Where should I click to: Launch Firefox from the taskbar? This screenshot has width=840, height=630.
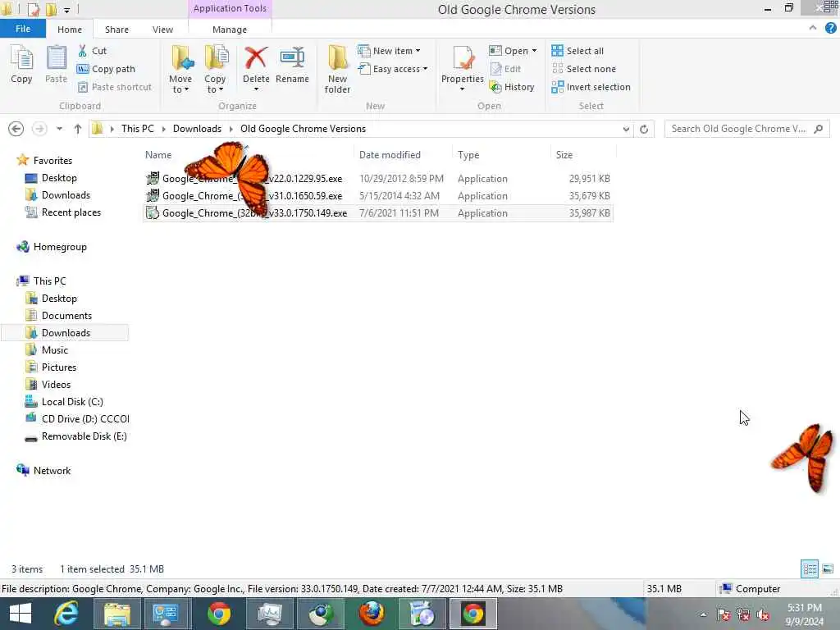[371, 614]
